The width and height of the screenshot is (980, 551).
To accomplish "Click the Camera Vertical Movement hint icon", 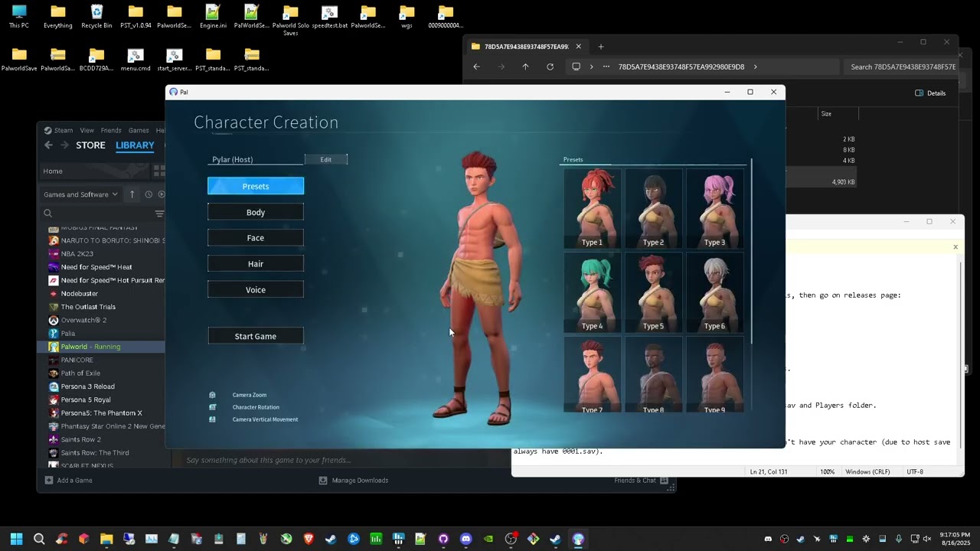I will click(213, 419).
